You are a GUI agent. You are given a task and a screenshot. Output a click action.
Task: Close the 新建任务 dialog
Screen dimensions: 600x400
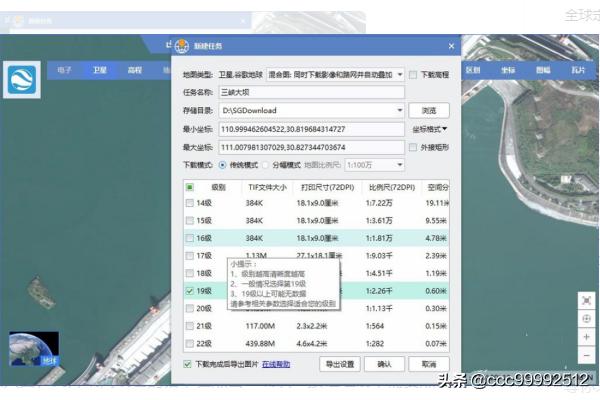451,47
